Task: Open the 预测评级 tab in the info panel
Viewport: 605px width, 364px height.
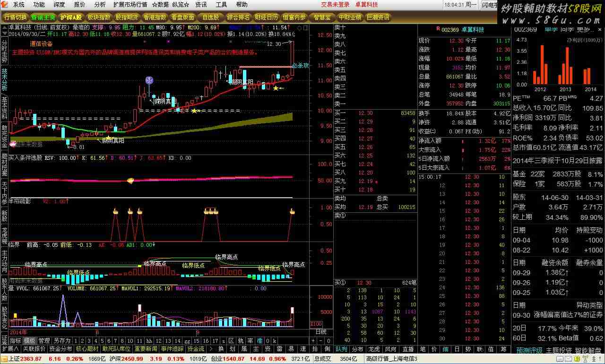Action: pyautogui.click(x=529, y=350)
